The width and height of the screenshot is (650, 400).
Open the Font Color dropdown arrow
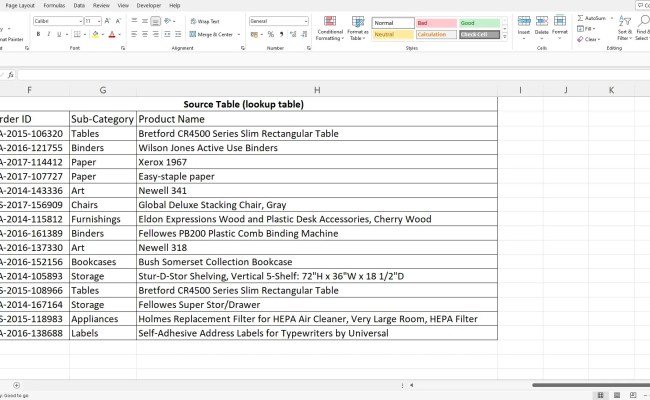[119, 34]
